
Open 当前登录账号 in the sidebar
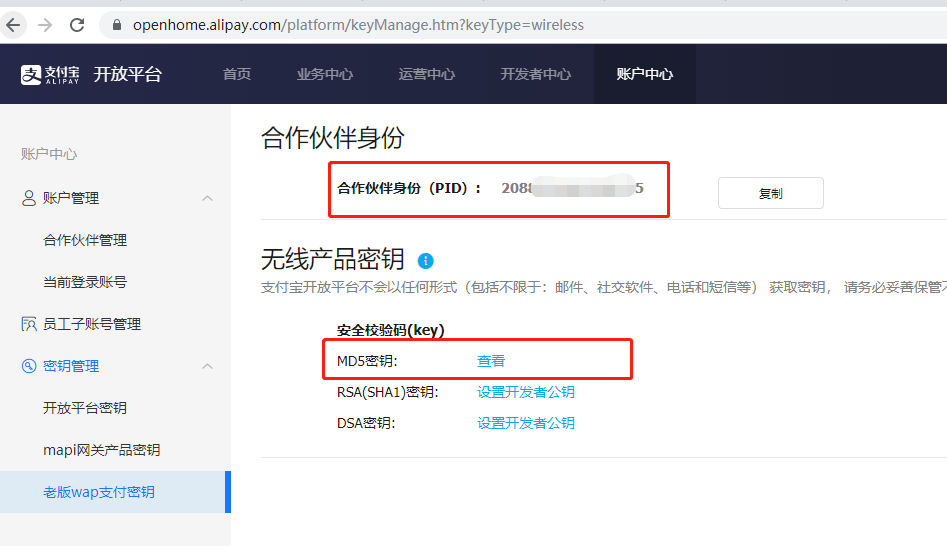[x=85, y=282]
